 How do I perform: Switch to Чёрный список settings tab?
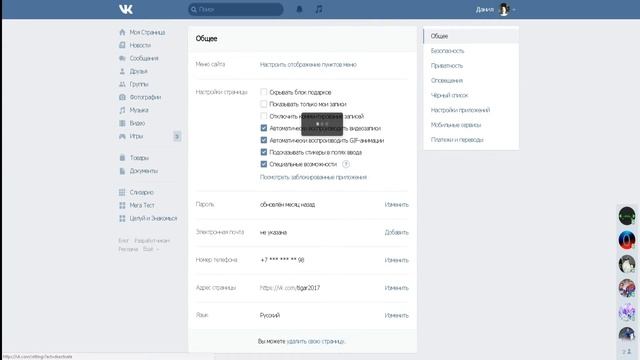[471, 95]
